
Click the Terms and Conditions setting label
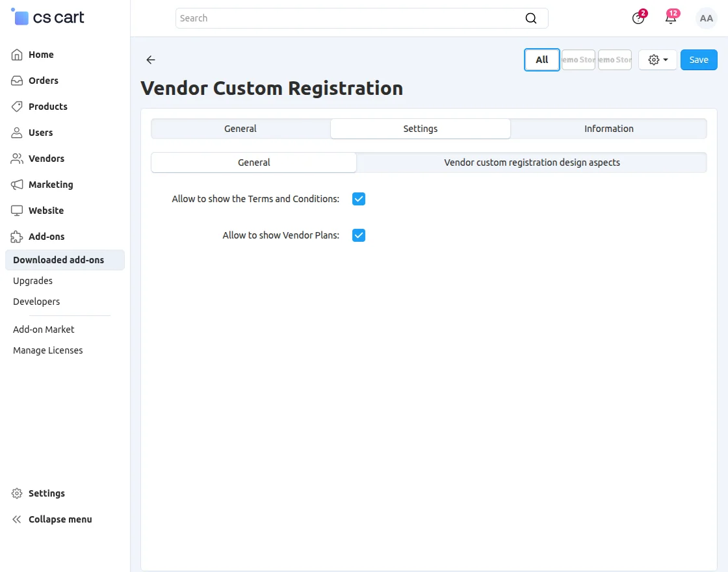(255, 199)
